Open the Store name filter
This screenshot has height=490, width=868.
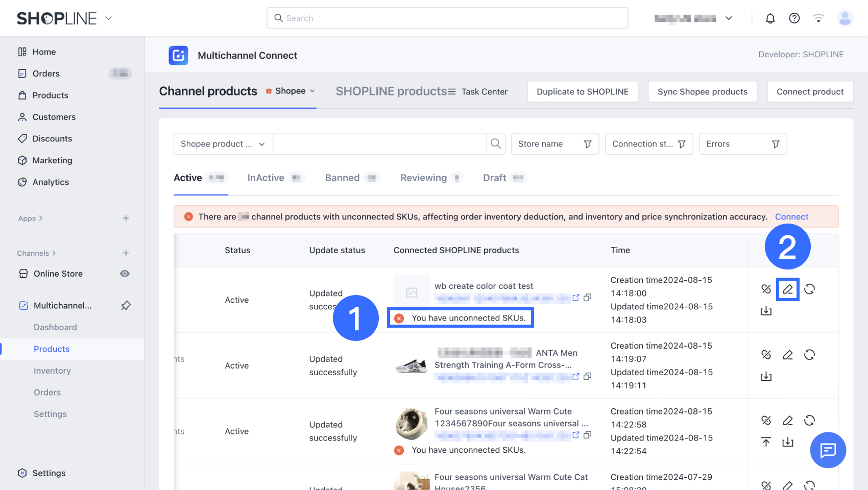554,144
